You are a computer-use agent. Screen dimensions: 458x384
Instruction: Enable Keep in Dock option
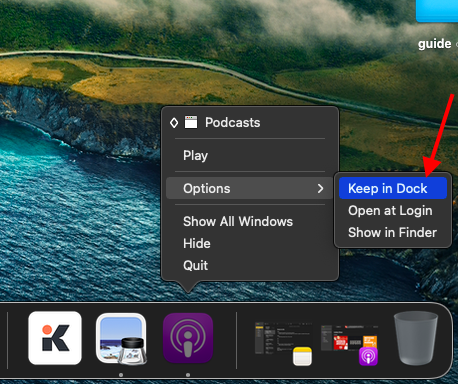pos(393,188)
